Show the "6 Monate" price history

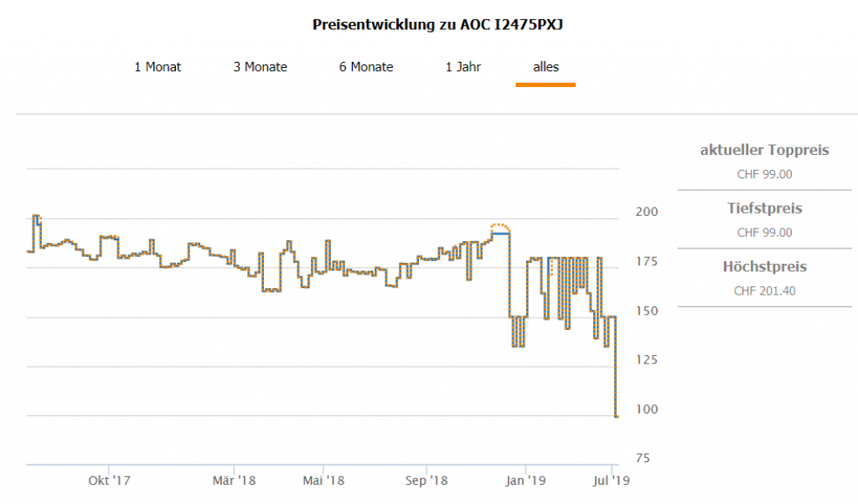[366, 67]
